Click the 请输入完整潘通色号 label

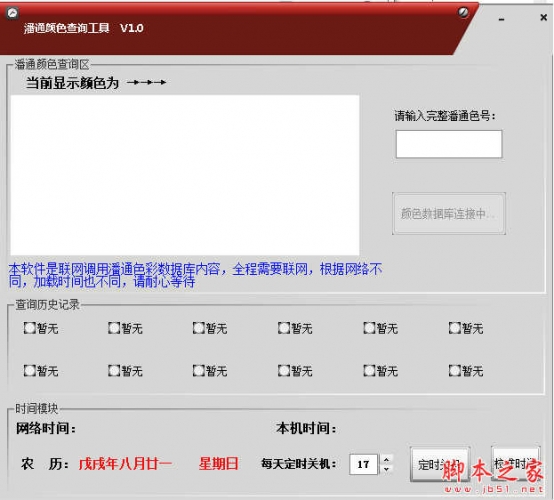tap(445, 116)
